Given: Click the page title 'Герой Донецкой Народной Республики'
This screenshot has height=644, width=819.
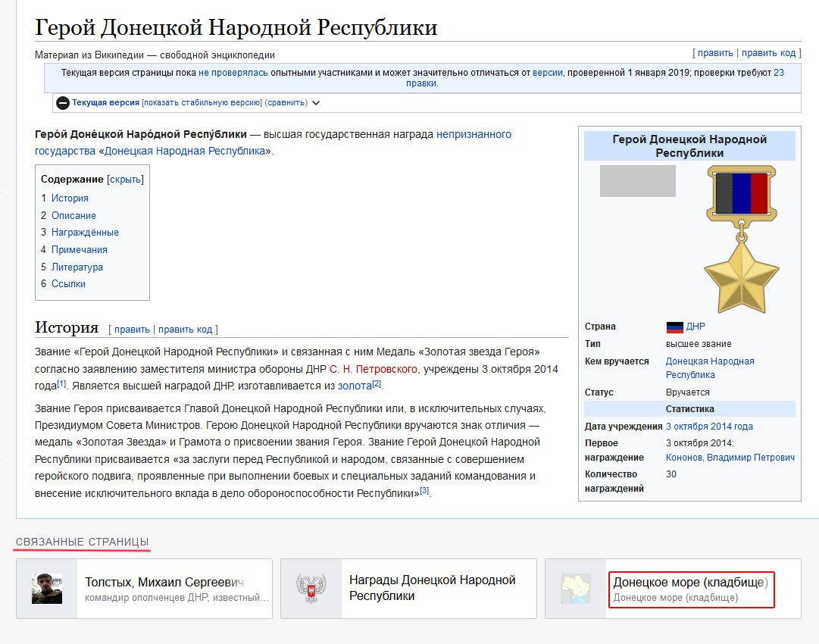Looking at the screenshot, I should 236,27.
